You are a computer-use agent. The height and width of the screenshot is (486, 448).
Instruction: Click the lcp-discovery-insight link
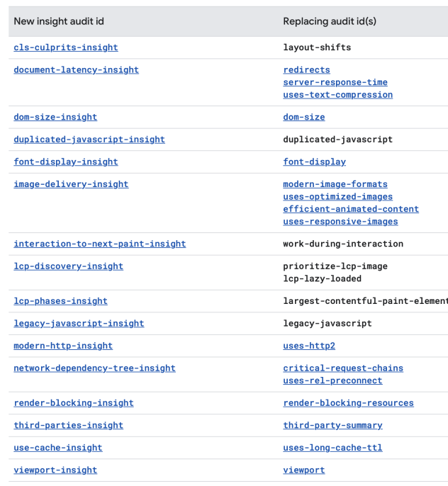[x=68, y=266]
